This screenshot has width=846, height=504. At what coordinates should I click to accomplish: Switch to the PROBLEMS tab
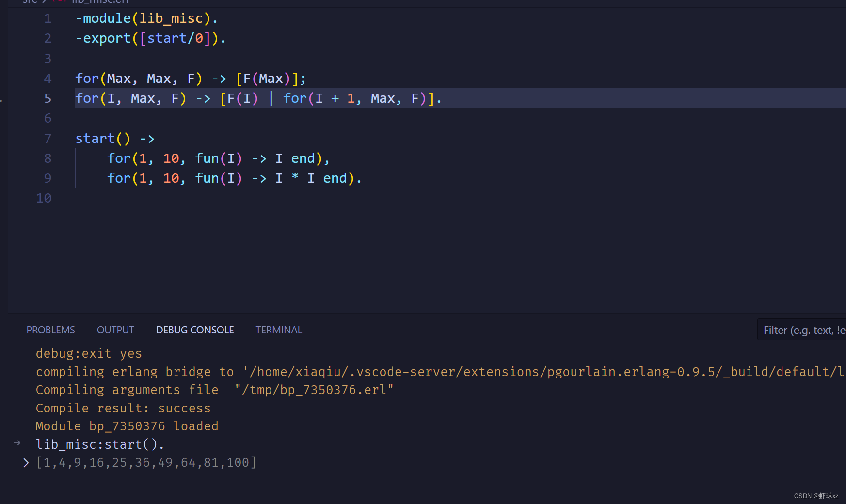tap(50, 330)
